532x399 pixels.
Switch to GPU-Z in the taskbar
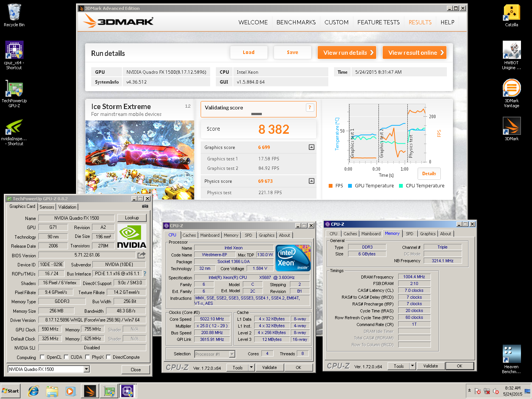pos(109,391)
